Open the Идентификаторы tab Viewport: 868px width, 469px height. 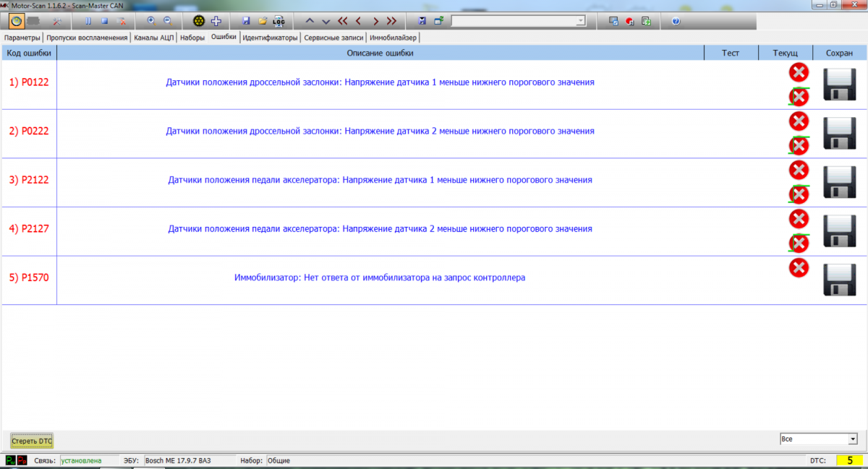click(270, 37)
